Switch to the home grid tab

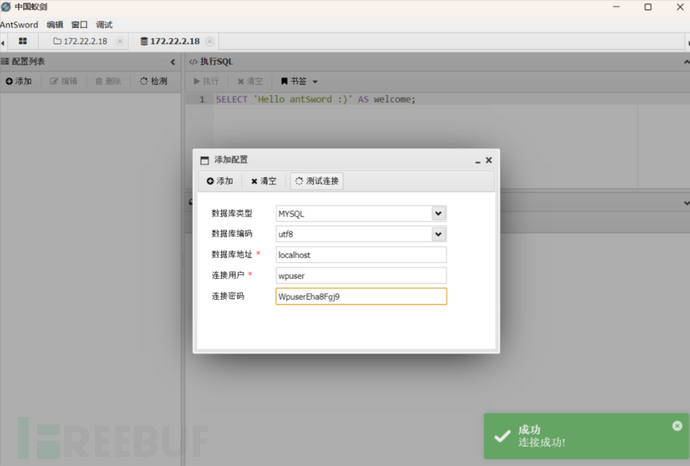pos(23,41)
